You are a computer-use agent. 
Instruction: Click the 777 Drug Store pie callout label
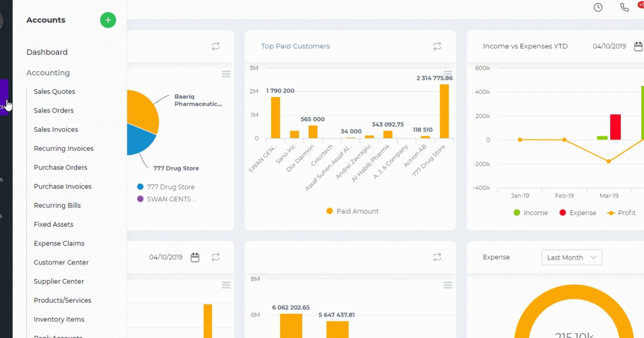click(x=176, y=168)
